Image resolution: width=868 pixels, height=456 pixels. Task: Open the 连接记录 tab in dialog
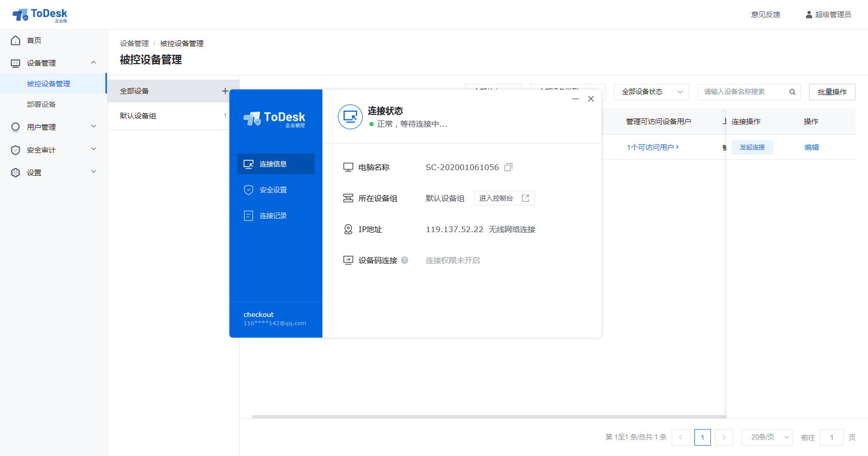tap(276, 216)
